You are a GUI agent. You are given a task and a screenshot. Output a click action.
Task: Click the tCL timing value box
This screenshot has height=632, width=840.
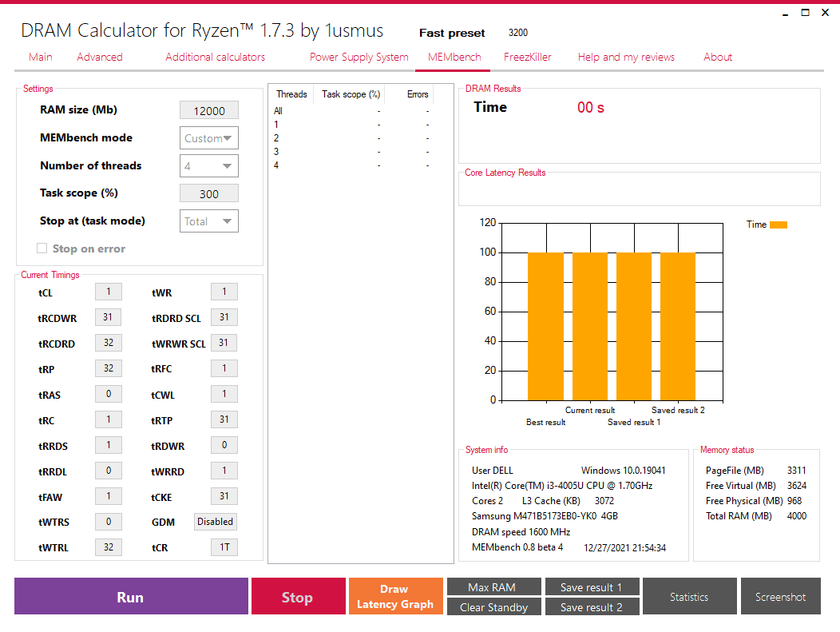[109, 292]
